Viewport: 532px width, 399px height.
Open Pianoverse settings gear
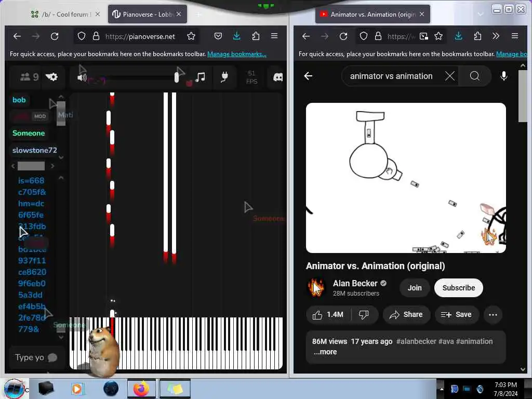pyautogui.click(x=51, y=77)
